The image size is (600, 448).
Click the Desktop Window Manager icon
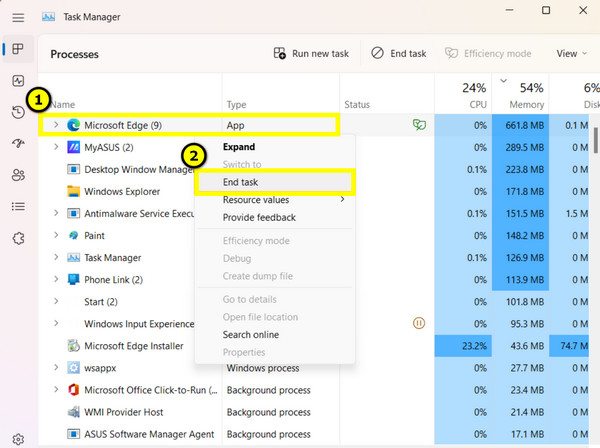[x=73, y=169]
